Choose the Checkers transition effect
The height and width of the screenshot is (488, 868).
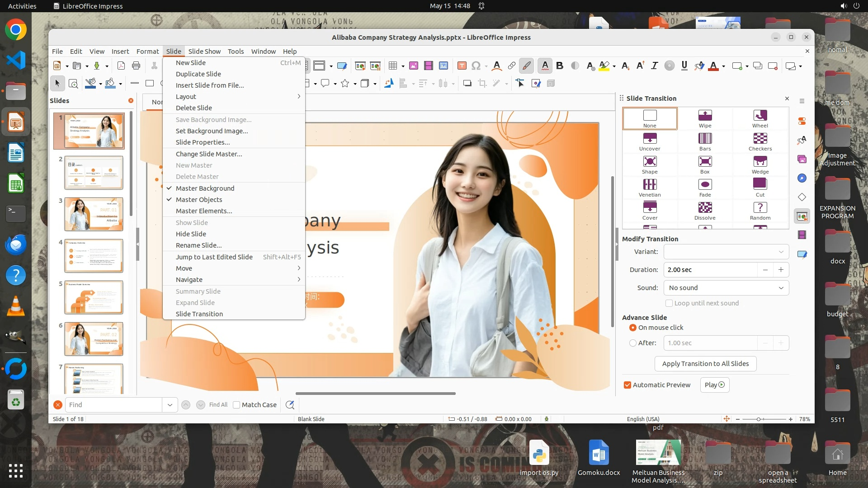point(760,139)
